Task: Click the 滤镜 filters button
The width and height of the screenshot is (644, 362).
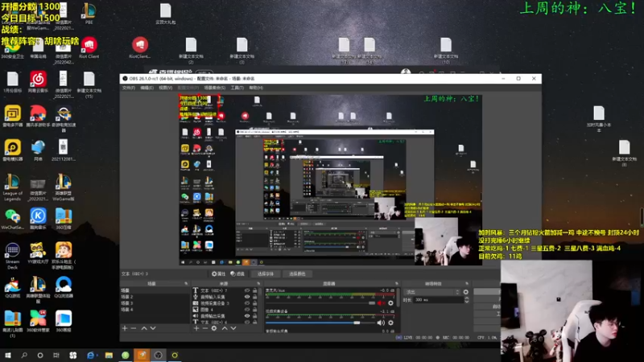Action: [x=237, y=274]
